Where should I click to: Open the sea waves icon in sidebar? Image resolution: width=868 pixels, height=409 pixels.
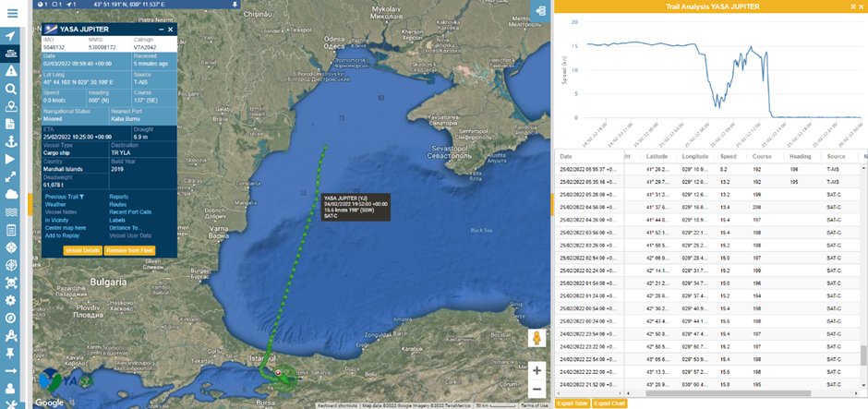pos(10,212)
